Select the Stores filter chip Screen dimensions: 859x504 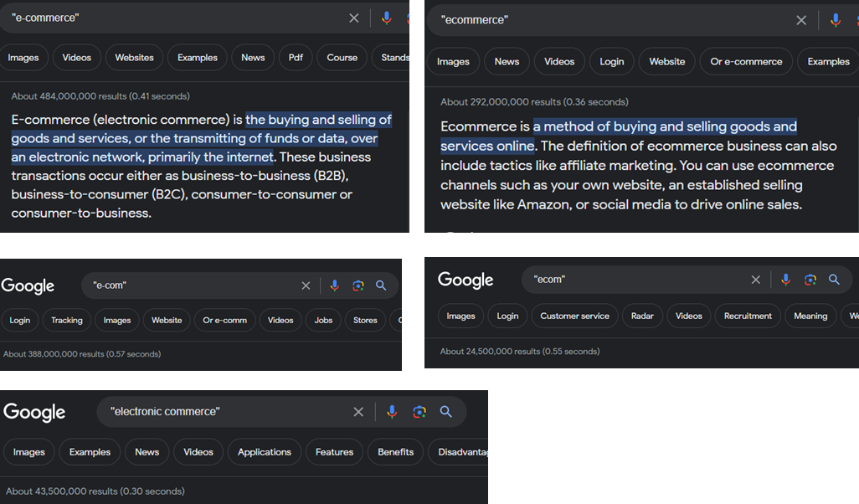(365, 321)
